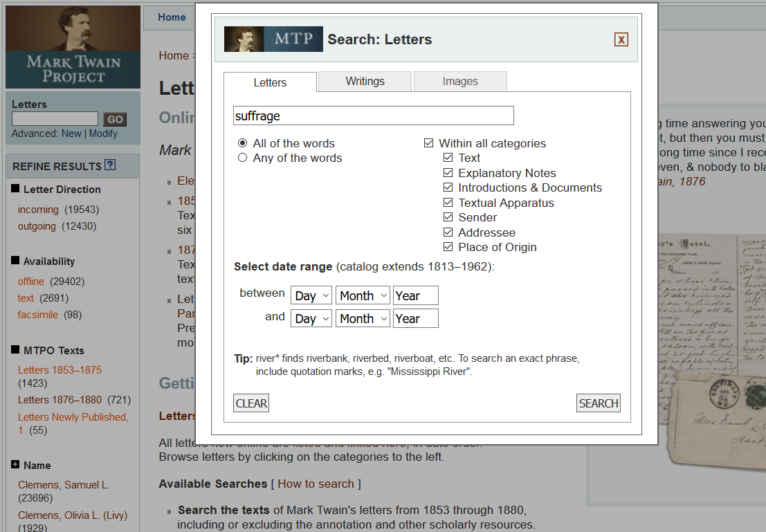Collapse the Letter Direction section
Screen dimensions: 766x532
click(x=15, y=189)
